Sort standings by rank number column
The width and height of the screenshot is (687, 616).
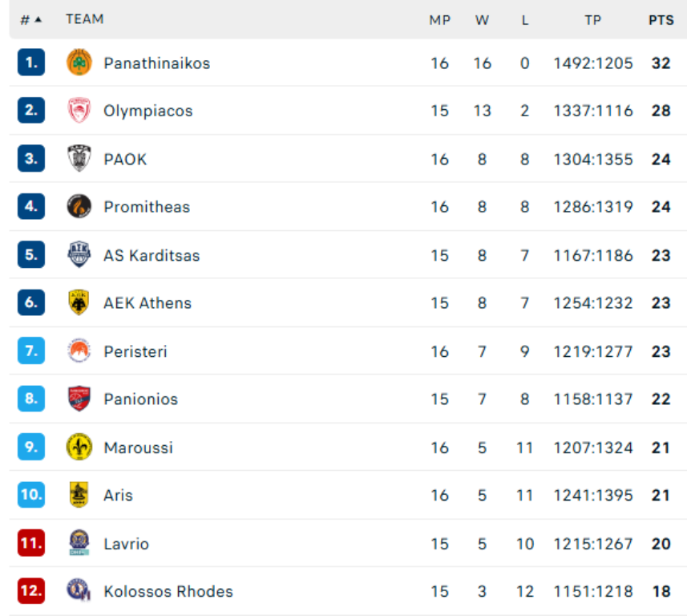pyautogui.click(x=30, y=20)
